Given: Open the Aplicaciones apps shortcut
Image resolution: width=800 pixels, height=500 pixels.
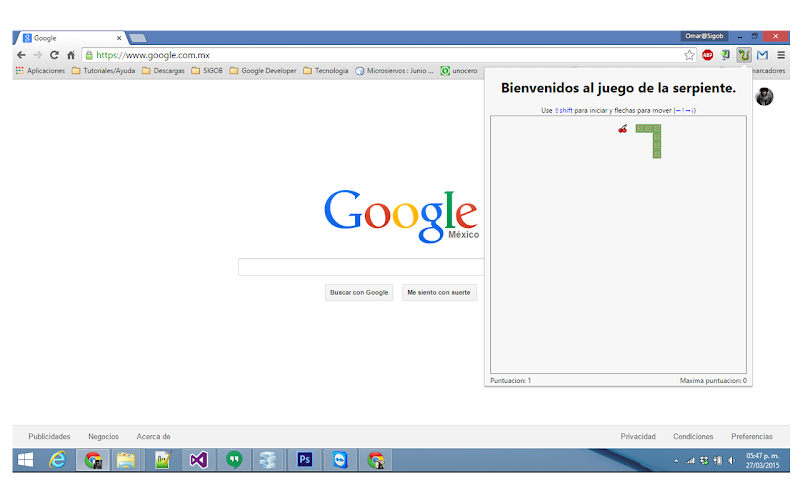Looking at the screenshot, I should click(x=40, y=71).
